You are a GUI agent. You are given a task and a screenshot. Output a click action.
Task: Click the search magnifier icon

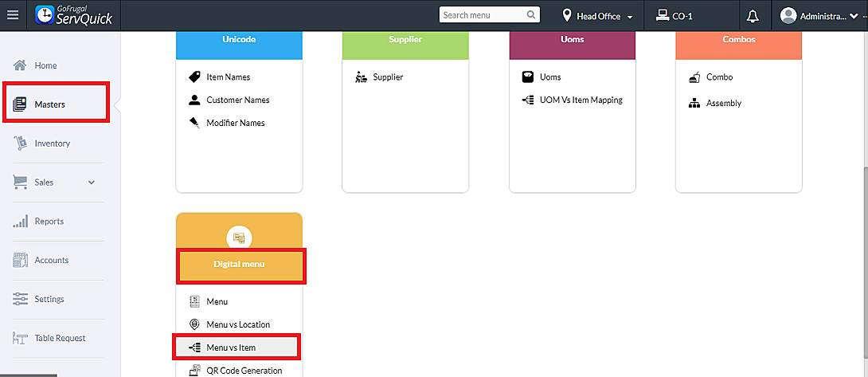click(x=531, y=15)
